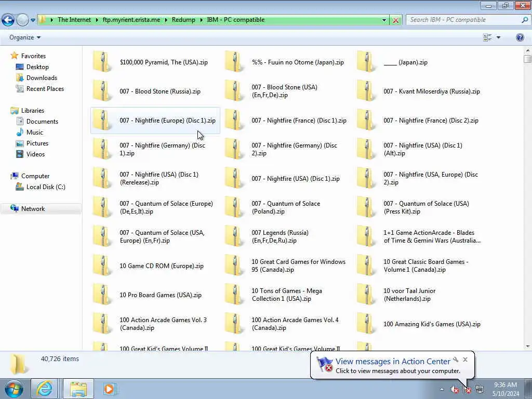Select 007 - Nightfire (Germany) (Disc 2).zip icon

pyautogui.click(x=234, y=149)
